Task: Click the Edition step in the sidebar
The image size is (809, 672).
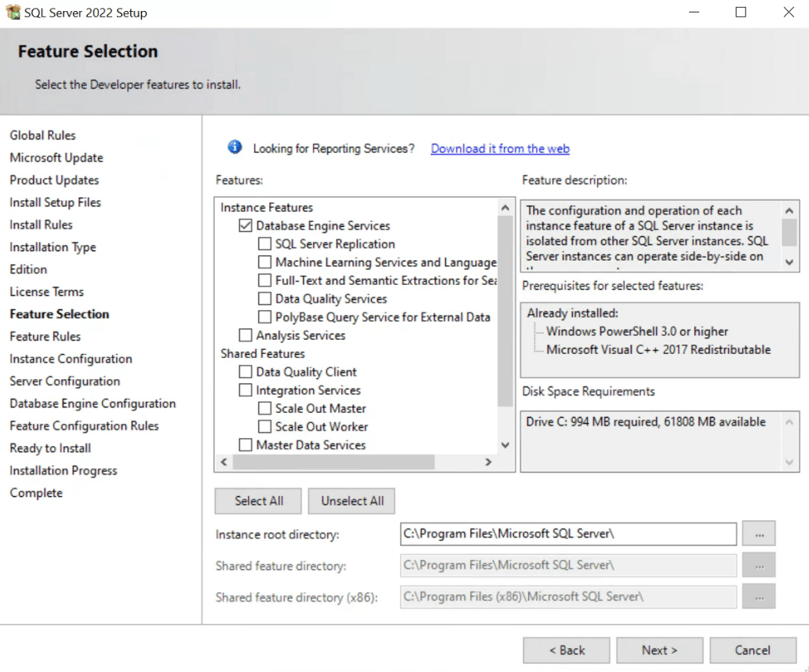Action: point(28,269)
